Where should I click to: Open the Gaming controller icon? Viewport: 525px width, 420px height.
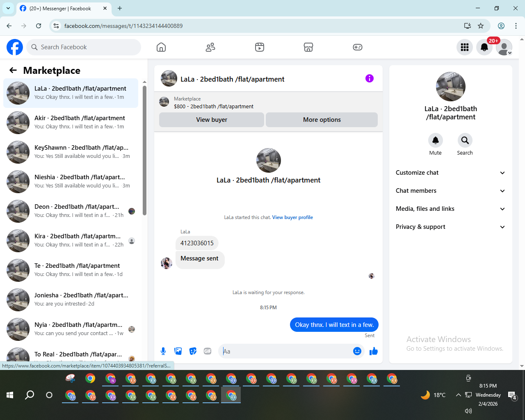point(358,47)
